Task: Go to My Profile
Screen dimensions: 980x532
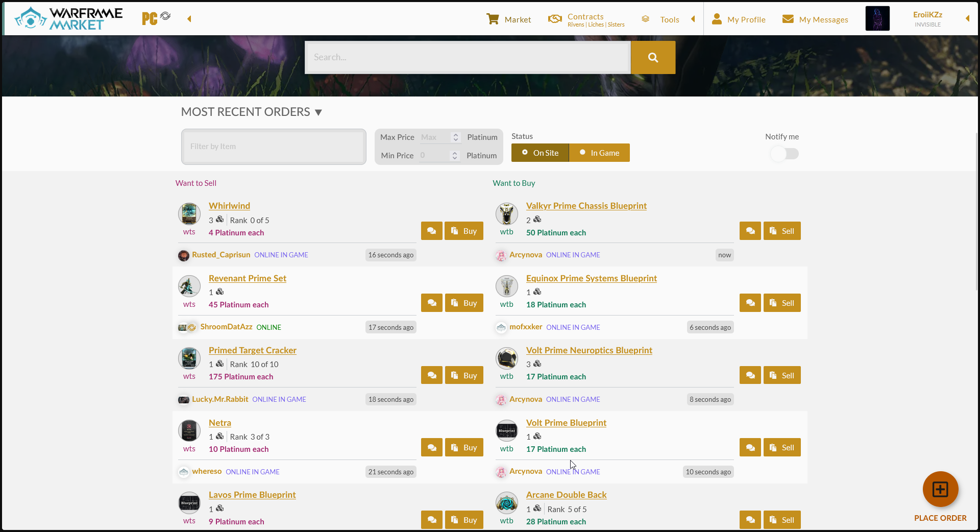Action: tap(739, 19)
